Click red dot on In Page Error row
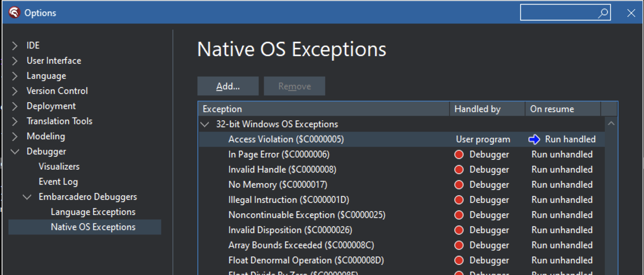 [x=459, y=155]
